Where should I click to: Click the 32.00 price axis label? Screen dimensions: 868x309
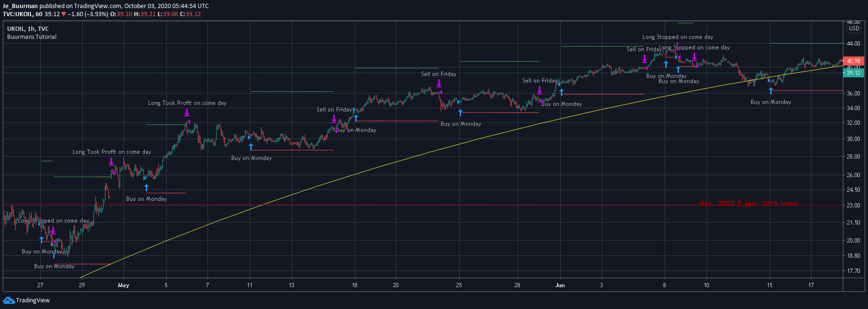[x=854, y=123]
